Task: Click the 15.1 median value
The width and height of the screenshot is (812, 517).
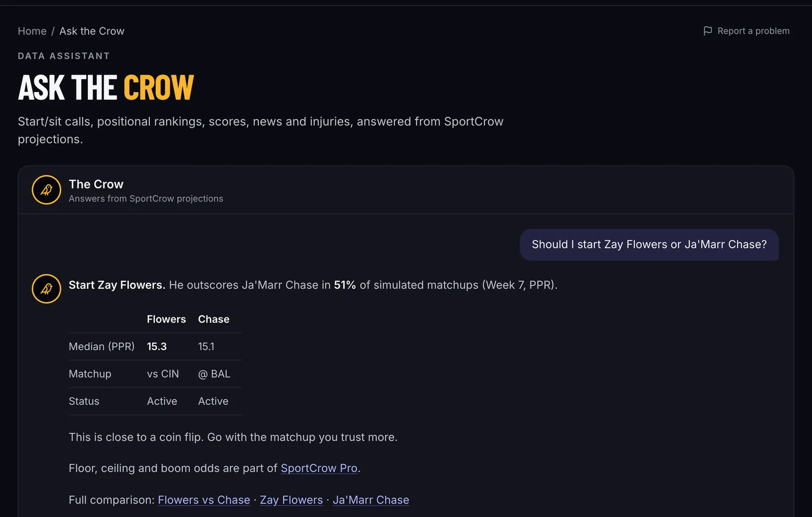Action: tap(206, 346)
